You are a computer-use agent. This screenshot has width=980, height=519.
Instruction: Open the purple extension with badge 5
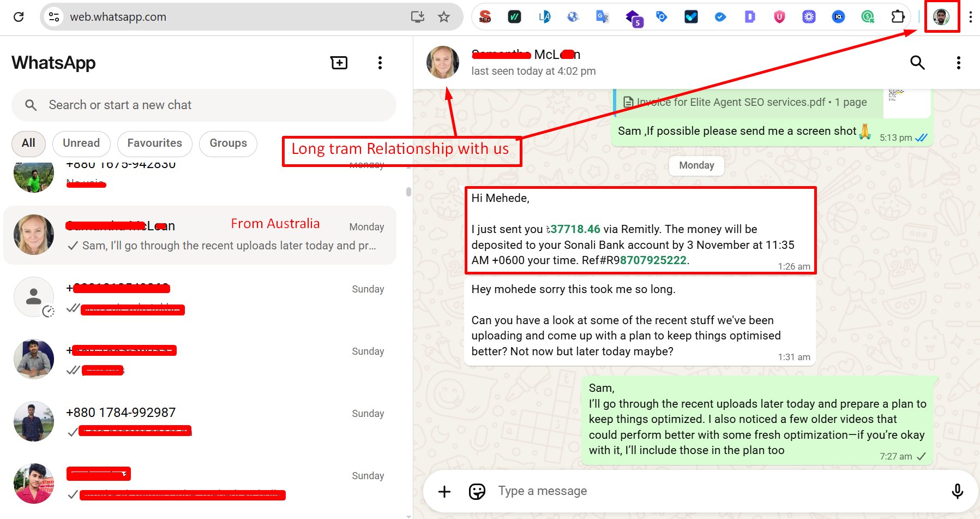(x=634, y=18)
